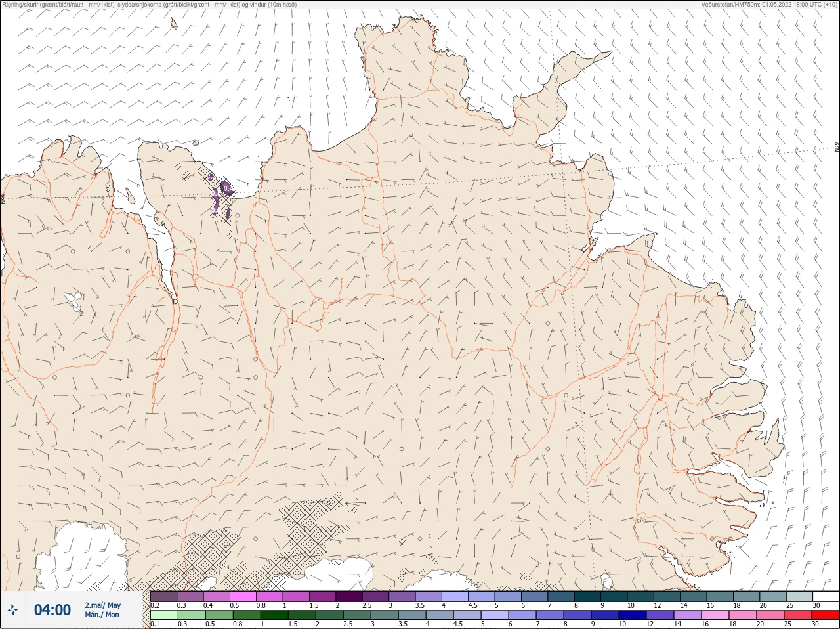The height and width of the screenshot is (629, 840).
Task: Select upper legend swatch between 8 and 9
Action: pos(587,596)
